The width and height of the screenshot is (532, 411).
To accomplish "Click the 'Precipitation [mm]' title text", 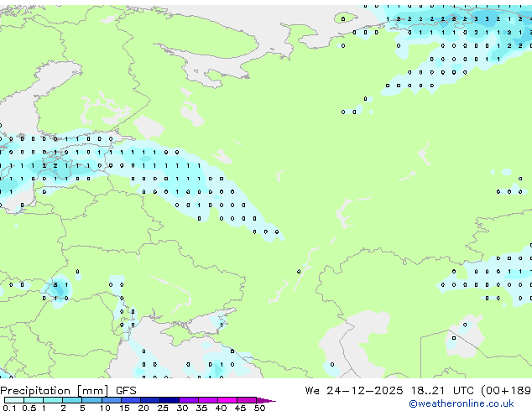I will [55, 391].
